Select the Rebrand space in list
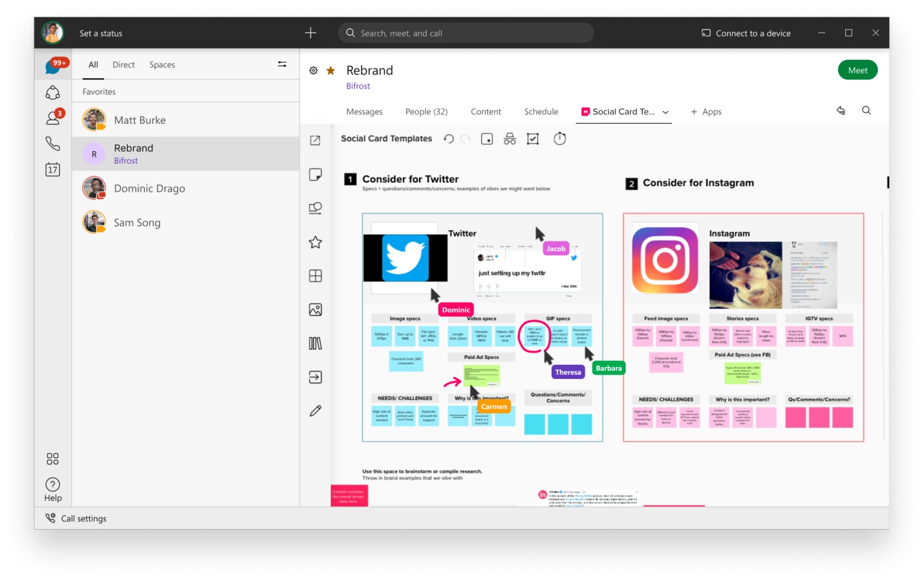The height and width of the screenshot is (581, 924). click(185, 154)
